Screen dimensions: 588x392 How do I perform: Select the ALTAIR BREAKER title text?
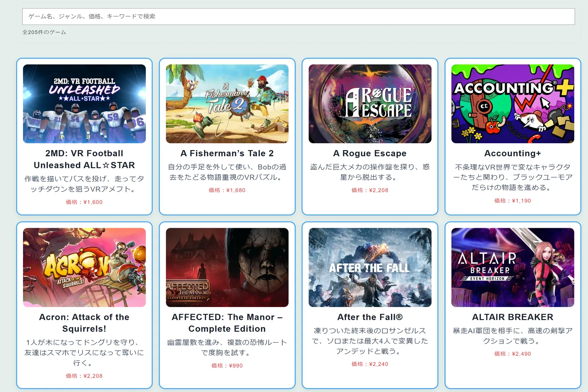click(x=513, y=317)
